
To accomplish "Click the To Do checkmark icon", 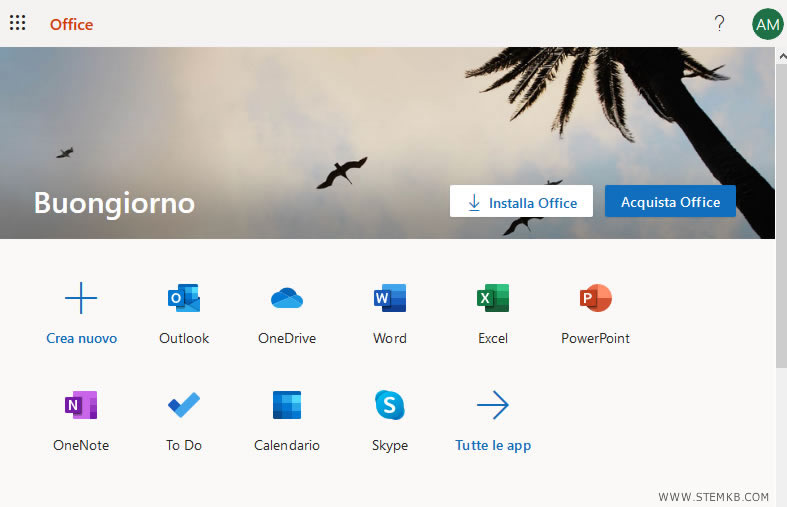I will click(x=184, y=405).
